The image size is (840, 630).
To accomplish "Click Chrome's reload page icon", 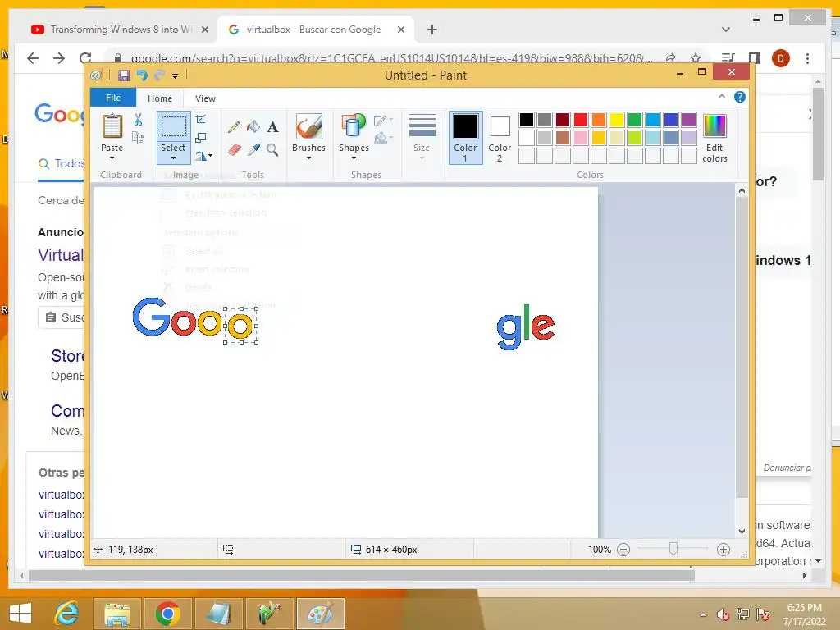I will coord(85,58).
